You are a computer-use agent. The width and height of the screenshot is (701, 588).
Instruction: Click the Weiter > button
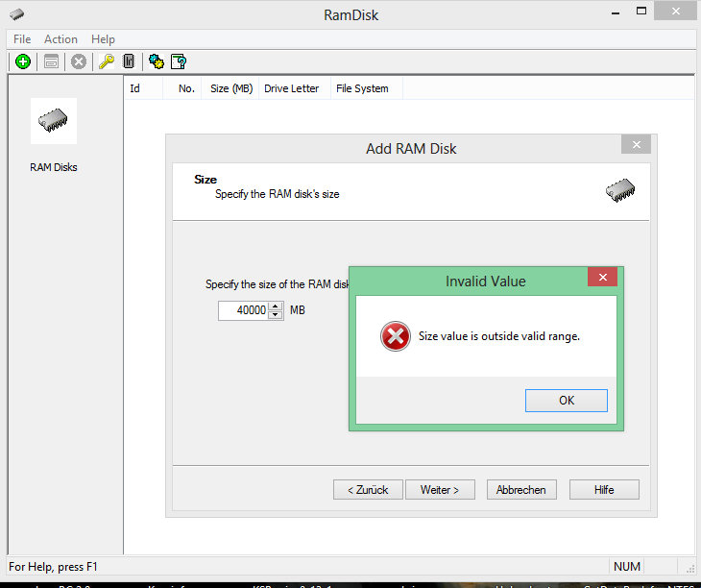[x=440, y=490]
